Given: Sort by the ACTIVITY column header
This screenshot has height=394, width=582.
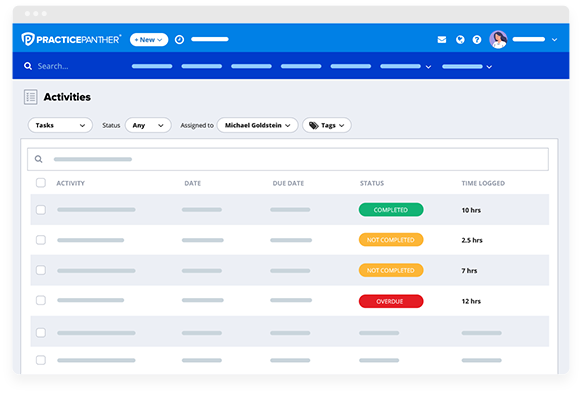Looking at the screenshot, I should [71, 183].
